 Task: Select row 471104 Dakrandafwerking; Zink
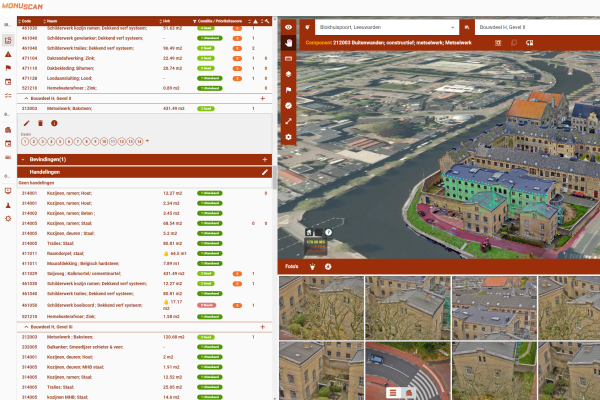point(145,58)
